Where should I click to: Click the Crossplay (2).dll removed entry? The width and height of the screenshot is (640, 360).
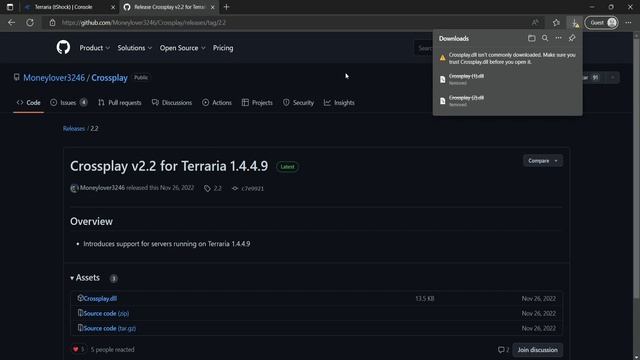click(508, 101)
